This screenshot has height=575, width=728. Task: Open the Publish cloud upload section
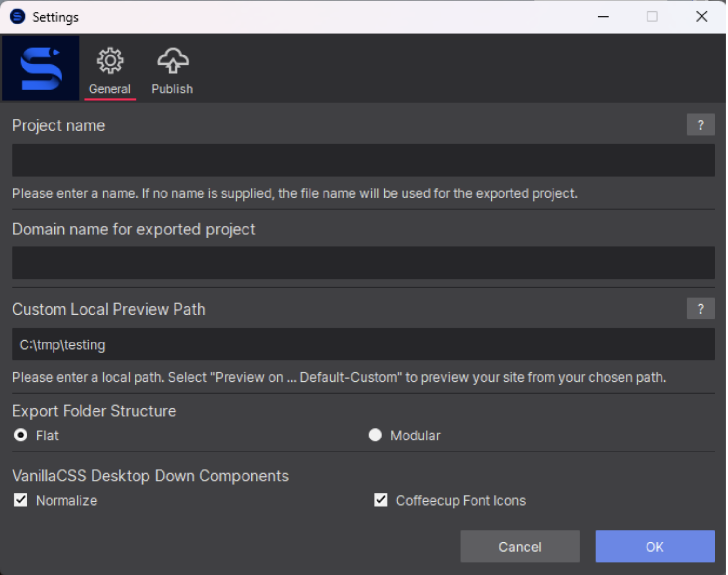pos(172,61)
